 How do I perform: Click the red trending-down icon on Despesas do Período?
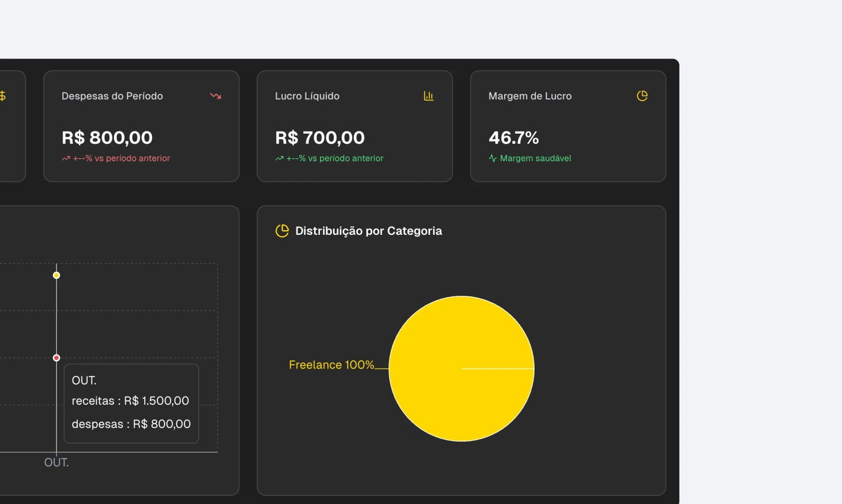click(x=216, y=96)
